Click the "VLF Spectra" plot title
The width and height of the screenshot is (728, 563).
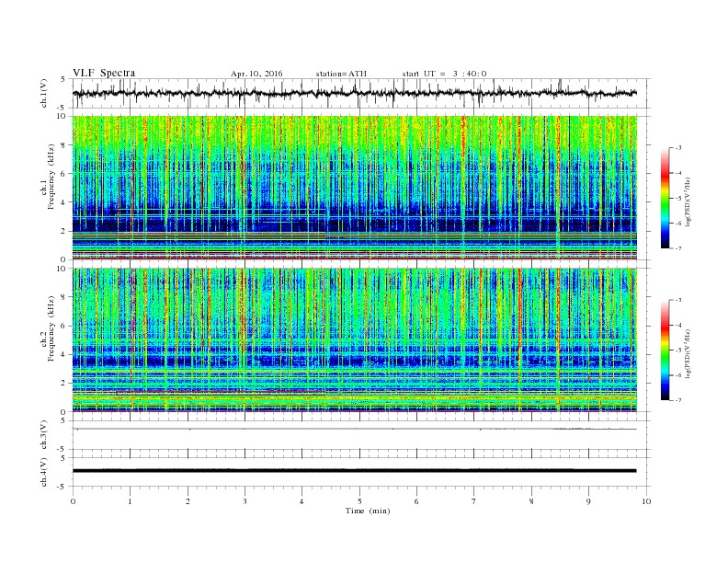click(x=104, y=73)
